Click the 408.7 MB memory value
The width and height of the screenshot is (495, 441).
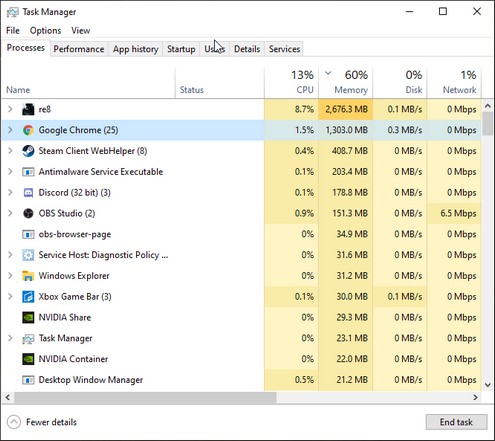coord(350,151)
